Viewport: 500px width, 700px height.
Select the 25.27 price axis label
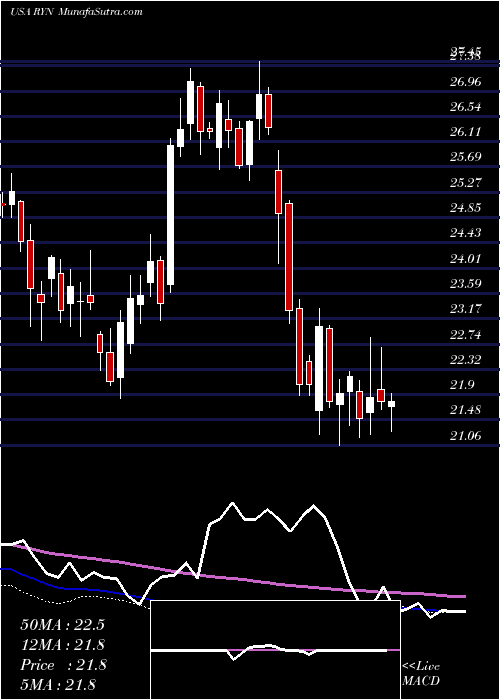click(x=465, y=183)
